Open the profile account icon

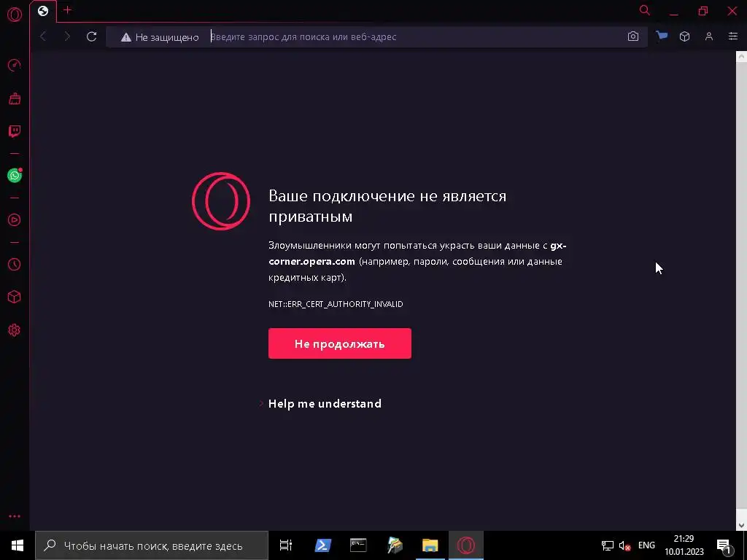(x=709, y=36)
